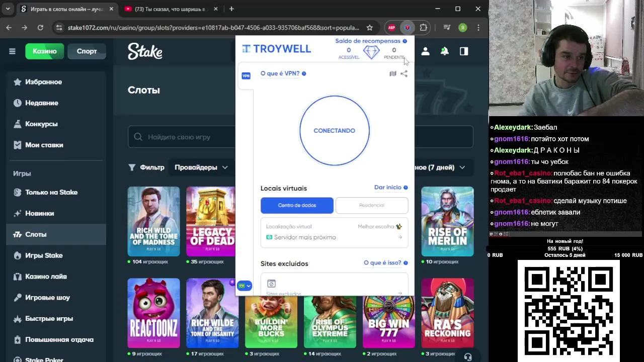
Task: Click the search magnifier in Stake games search
Action: point(138,137)
